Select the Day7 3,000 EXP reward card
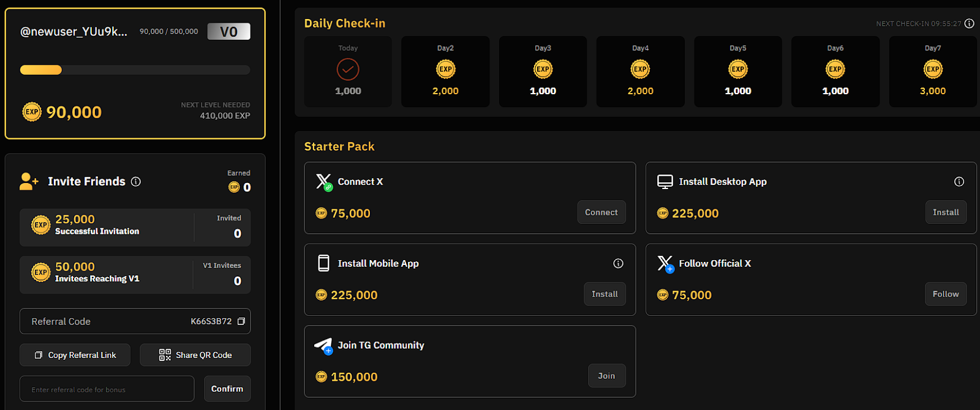Image resolution: width=980 pixels, height=410 pixels. (932, 72)
